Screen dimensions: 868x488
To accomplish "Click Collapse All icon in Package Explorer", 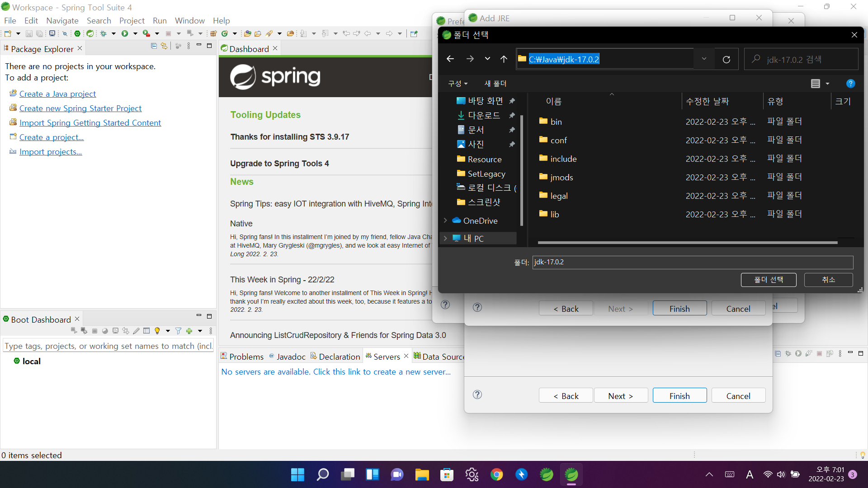I will click(x=154, y=46).
